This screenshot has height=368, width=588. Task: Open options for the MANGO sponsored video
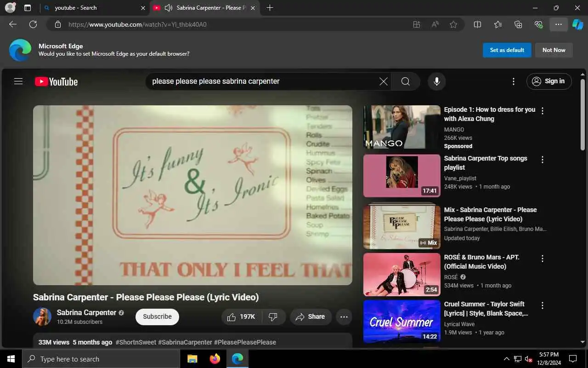click(543, 111)
